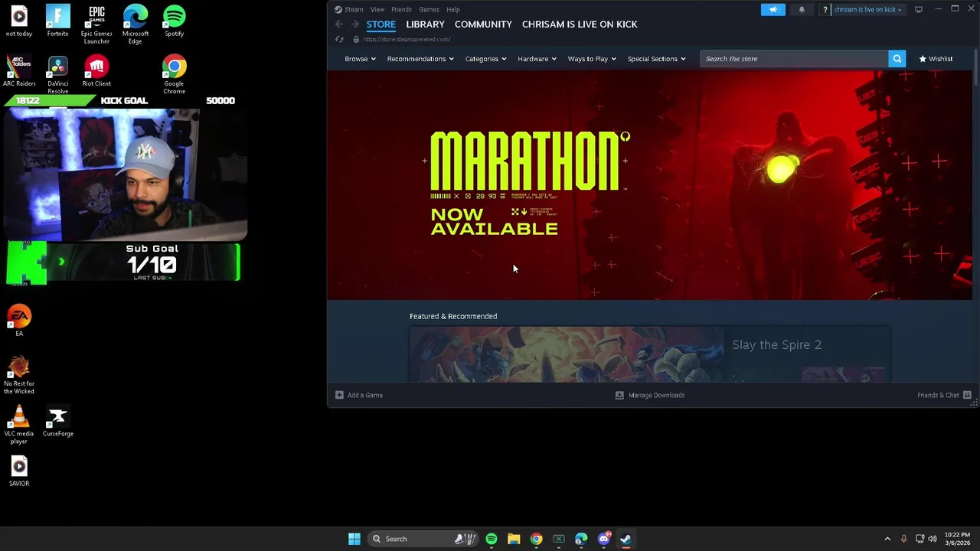Screen dimensions: 980x551
Task: Open taskbar volume control
Action: pos(933,539)
